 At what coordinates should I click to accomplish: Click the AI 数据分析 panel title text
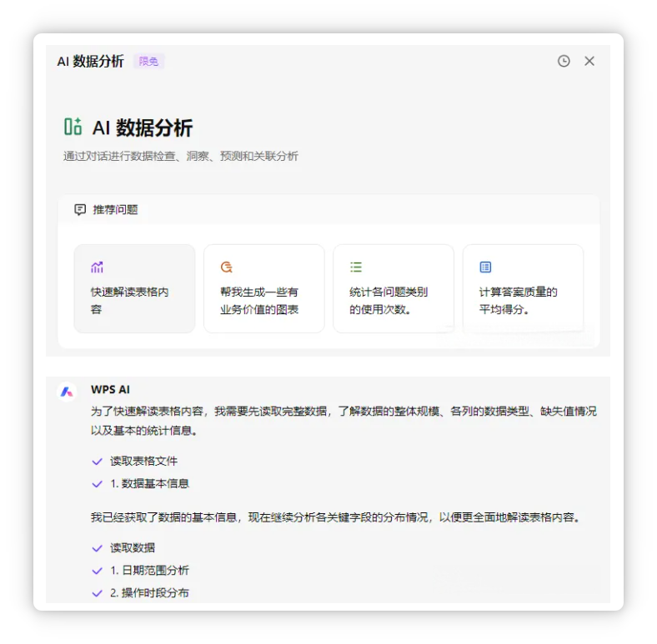click(x=91, y=62)
